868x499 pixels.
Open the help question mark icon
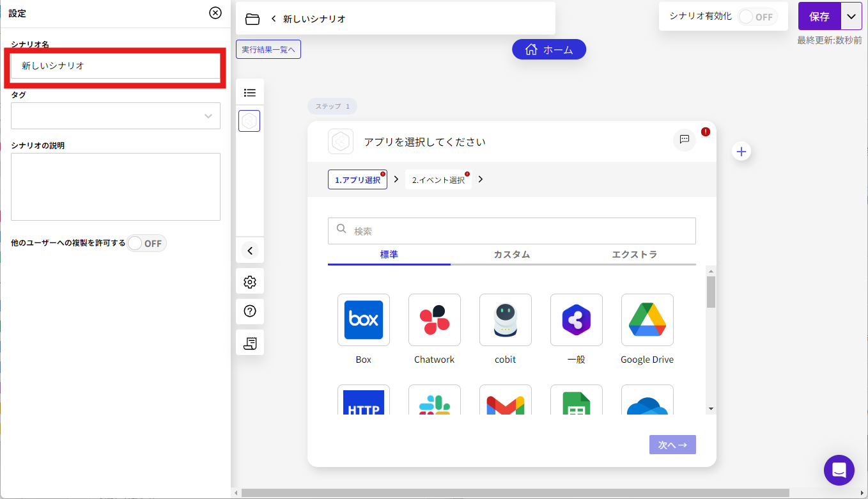point(250,312)
